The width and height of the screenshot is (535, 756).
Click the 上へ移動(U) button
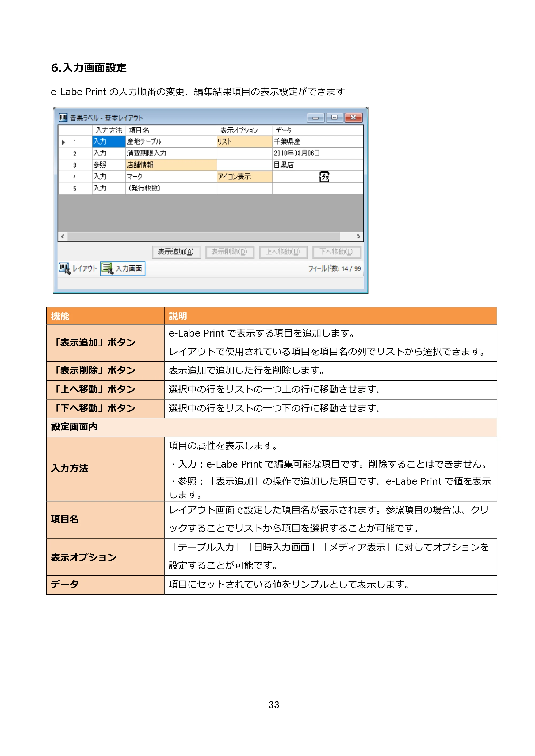coord(283,252)
